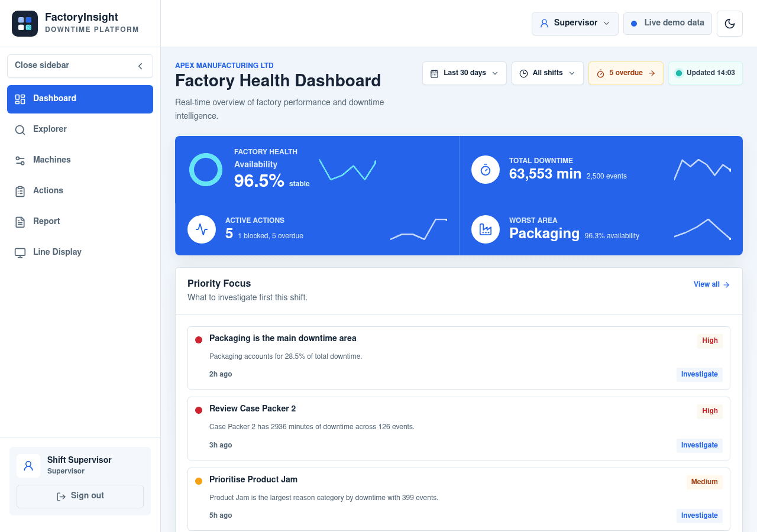Open View all priority items
The image size is (757, 532).
pyautogui.click(x=711, y=284)
